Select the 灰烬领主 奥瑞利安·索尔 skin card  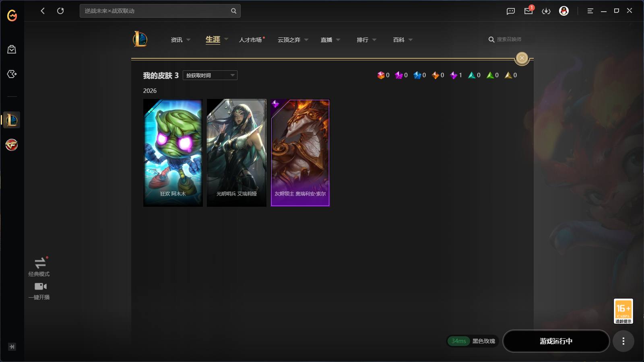pyautogui.click(x=300, y=153)
